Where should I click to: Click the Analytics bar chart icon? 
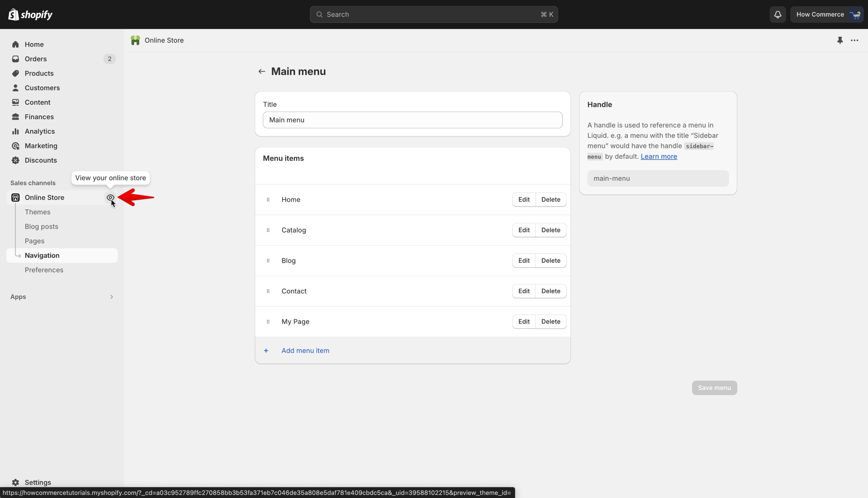tap(15, 131)
